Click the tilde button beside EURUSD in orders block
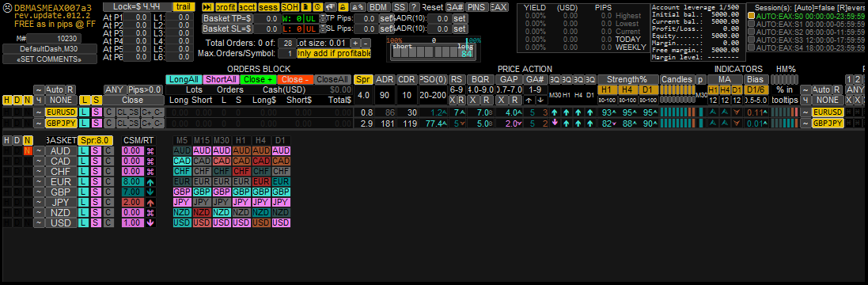 click(39, 112)
